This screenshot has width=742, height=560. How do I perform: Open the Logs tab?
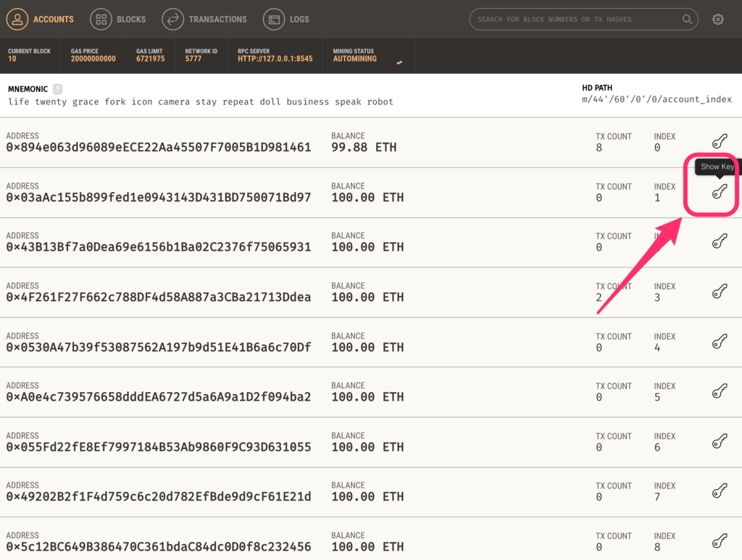coord(286,20)
